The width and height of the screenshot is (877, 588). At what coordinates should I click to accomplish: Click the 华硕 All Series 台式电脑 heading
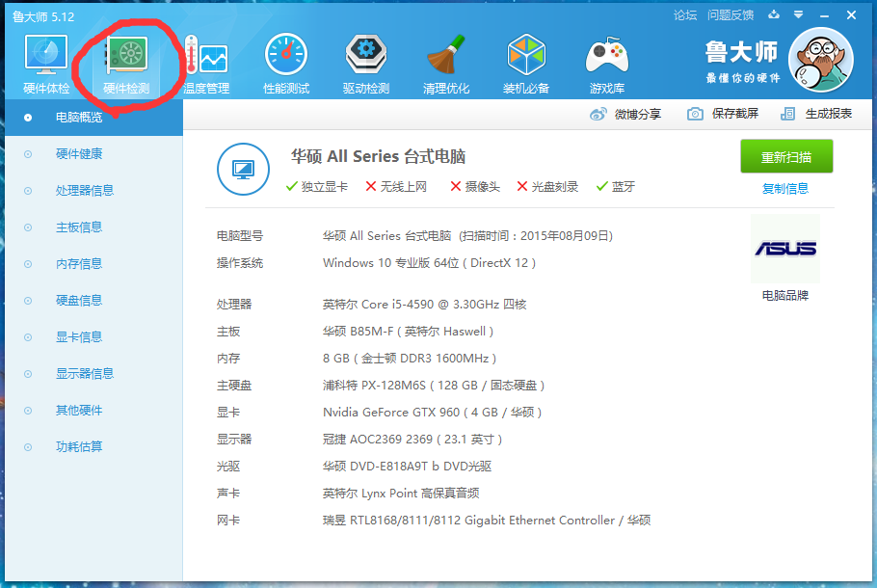[378, 157]
